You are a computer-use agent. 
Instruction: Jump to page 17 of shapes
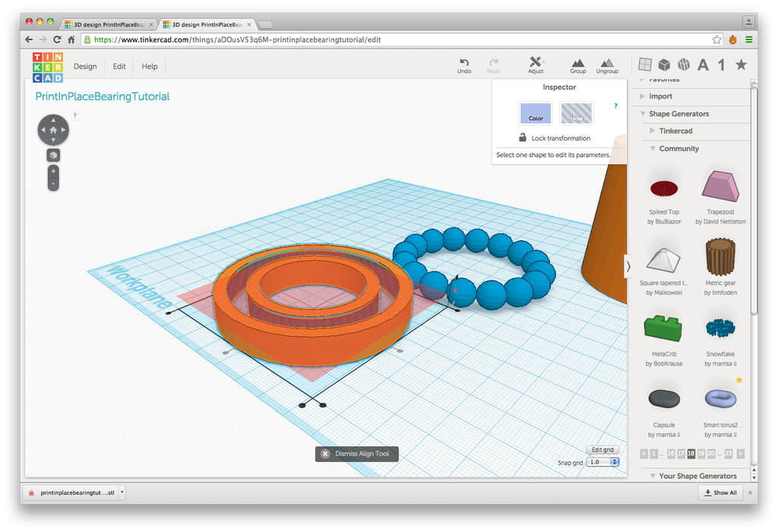click(681, 454)
